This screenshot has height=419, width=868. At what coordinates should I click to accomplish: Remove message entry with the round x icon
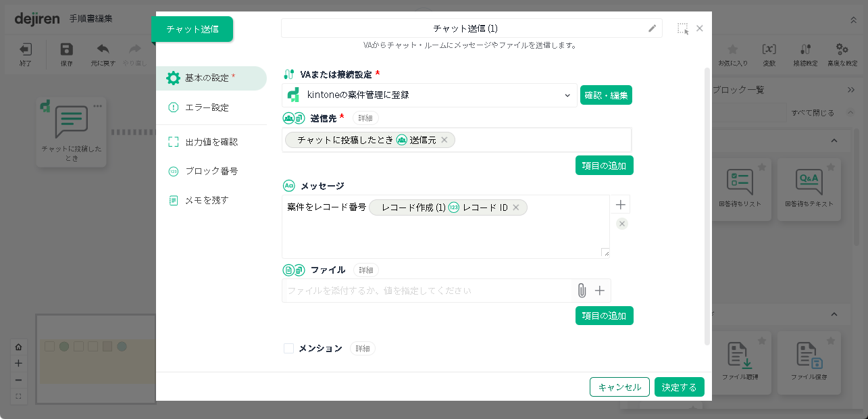click(x=622, y=224)
